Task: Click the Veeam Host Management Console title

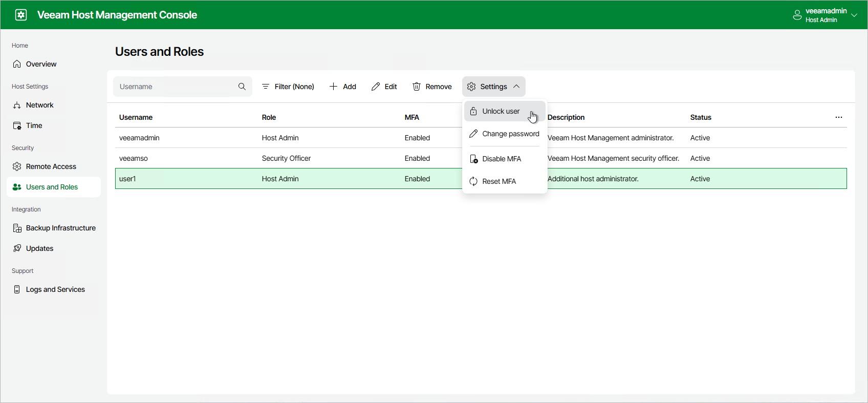Action: point(117,15)
